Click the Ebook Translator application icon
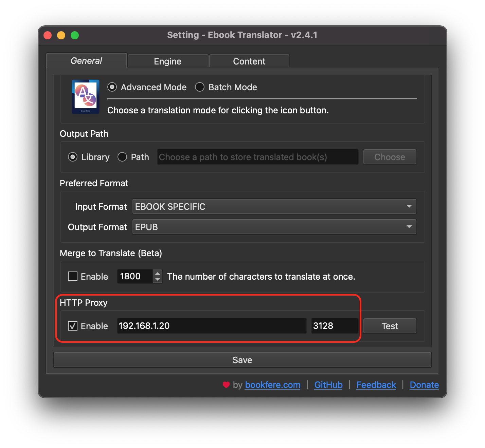This screenshot has height=448, width=485. (85, 97)
